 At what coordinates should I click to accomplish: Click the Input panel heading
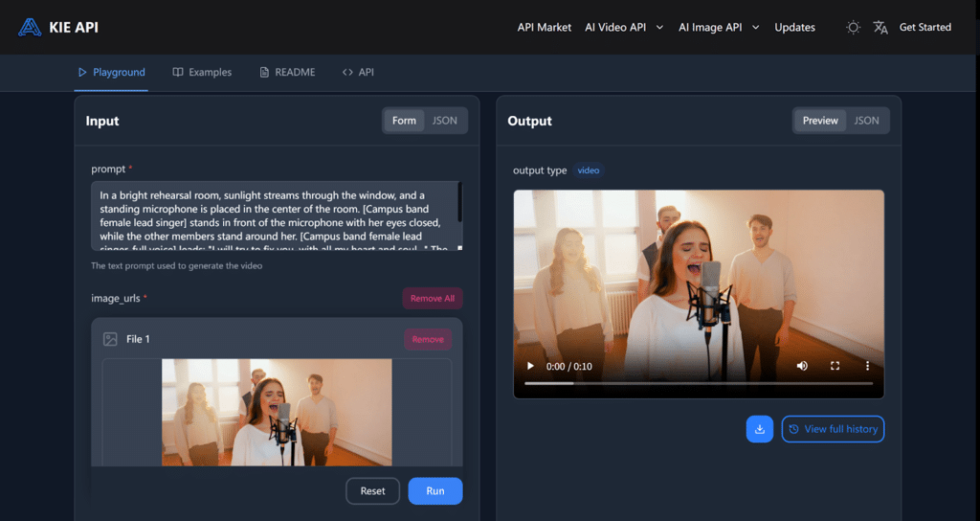[x=102, y=121]
